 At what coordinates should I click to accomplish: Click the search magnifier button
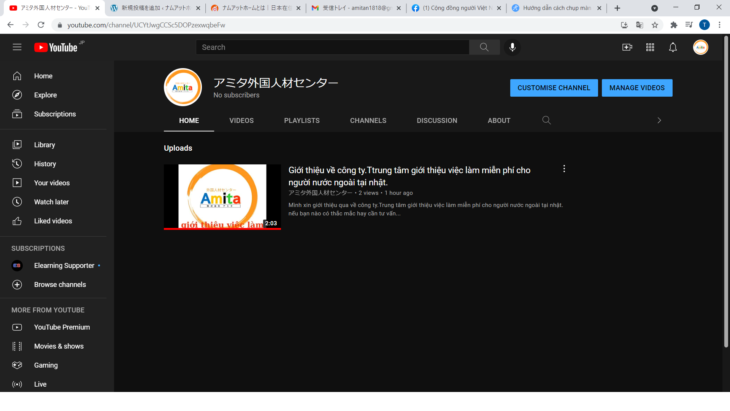tap(484, 47)
